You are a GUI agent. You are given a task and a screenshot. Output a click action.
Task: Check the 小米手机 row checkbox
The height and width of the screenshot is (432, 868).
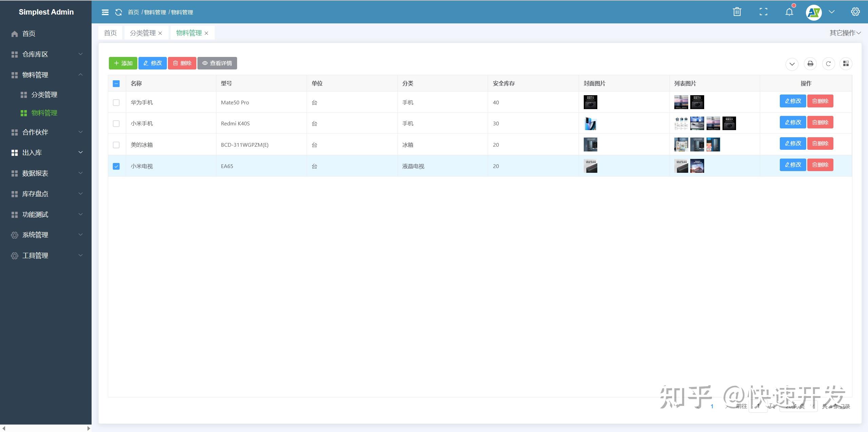pyautogui.click(x=116, y=124)
